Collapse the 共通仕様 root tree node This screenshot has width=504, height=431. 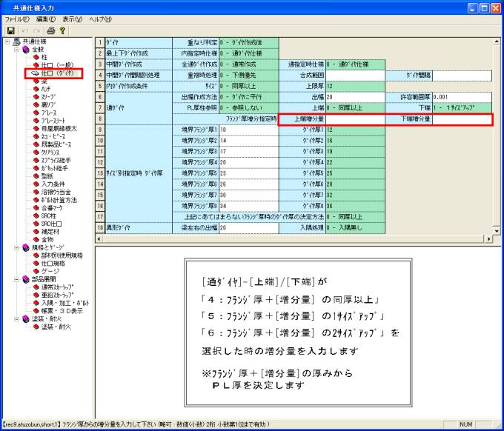coord(7,41)
